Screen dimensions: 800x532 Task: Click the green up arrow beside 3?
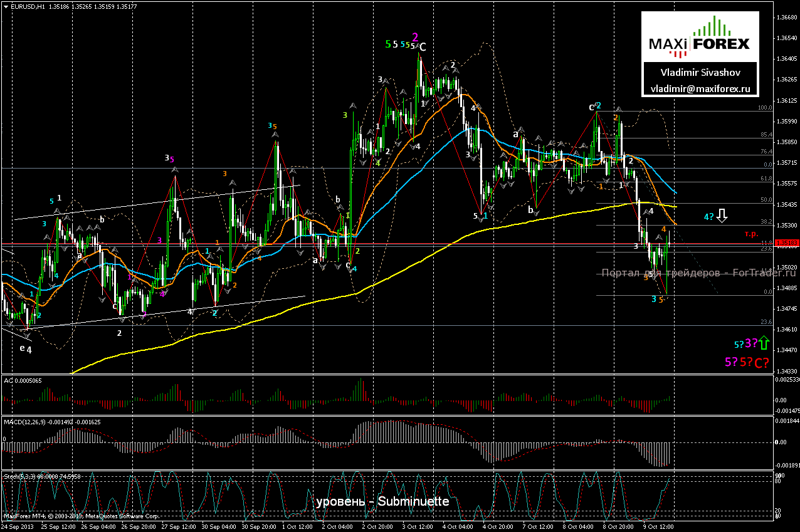(x=764, y=343)
